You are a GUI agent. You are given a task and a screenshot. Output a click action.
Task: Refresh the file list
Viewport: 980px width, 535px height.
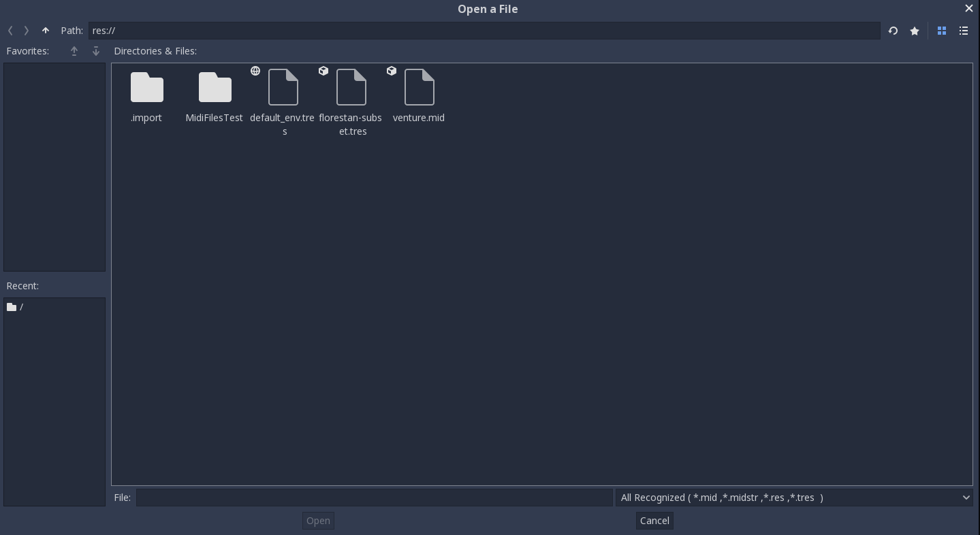(893, 31)
